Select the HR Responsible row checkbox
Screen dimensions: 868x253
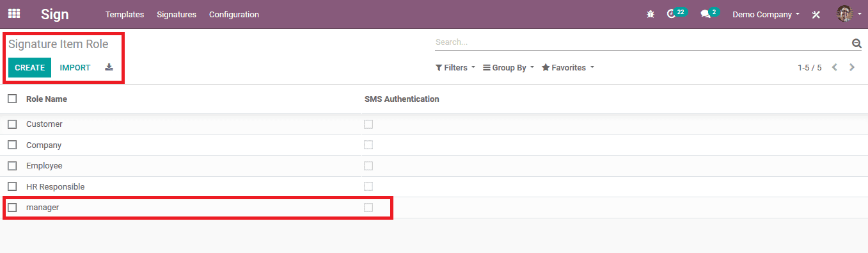(x=12, y=186)
